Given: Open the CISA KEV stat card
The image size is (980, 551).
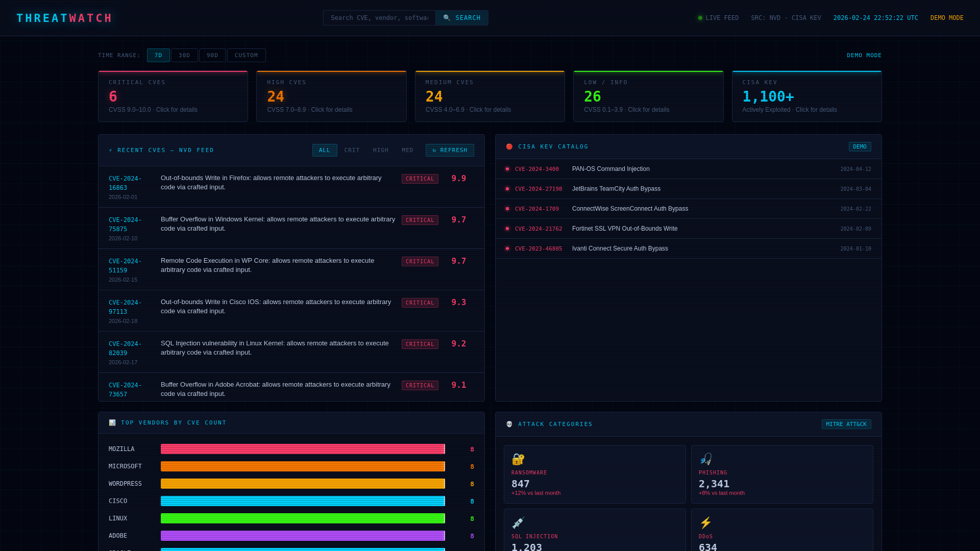Looking at the screenshot, I should [807, 96].
